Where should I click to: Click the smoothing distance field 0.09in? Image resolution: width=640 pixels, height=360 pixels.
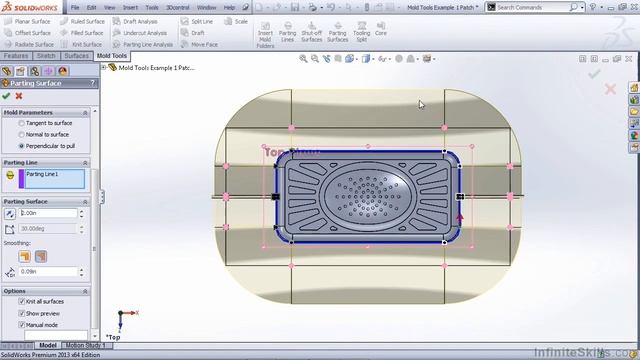[48, 271]
